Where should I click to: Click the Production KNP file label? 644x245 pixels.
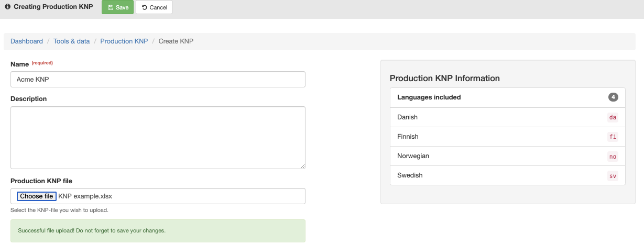[x=41, y=181]
